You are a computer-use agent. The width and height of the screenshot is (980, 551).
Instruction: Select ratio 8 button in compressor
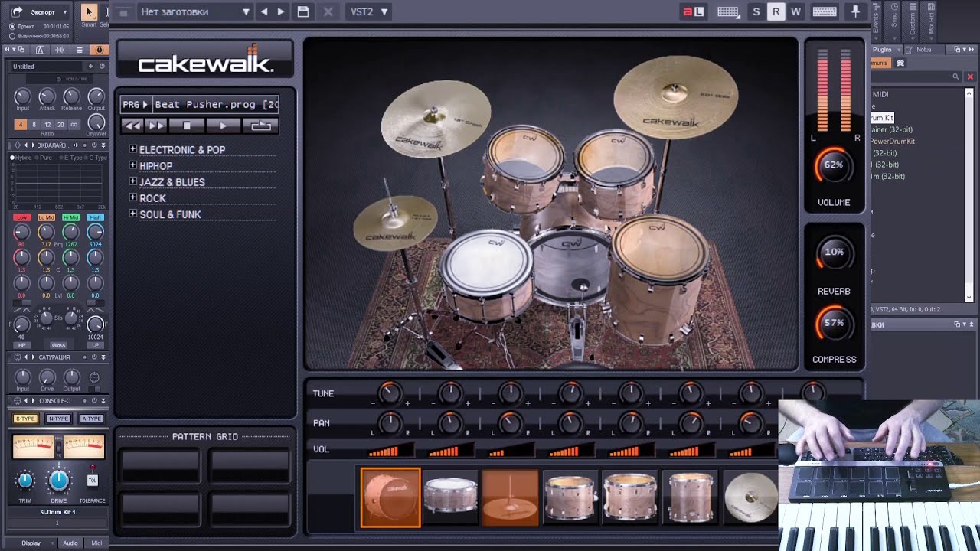tap(34, 124)
